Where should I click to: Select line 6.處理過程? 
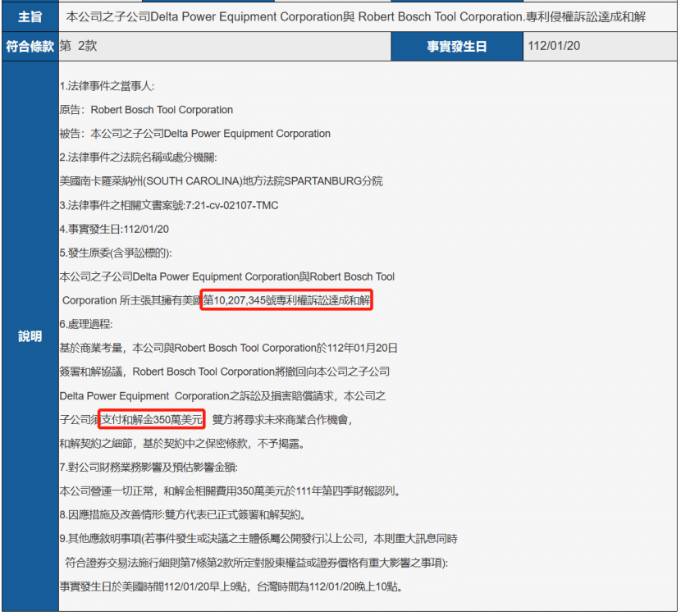86,324
